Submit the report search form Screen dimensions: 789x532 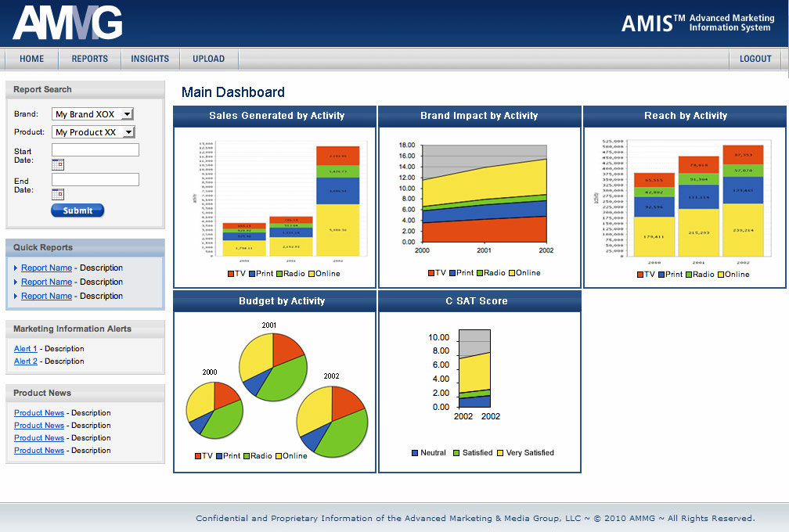pyautogui.click(x=77, y=210)
